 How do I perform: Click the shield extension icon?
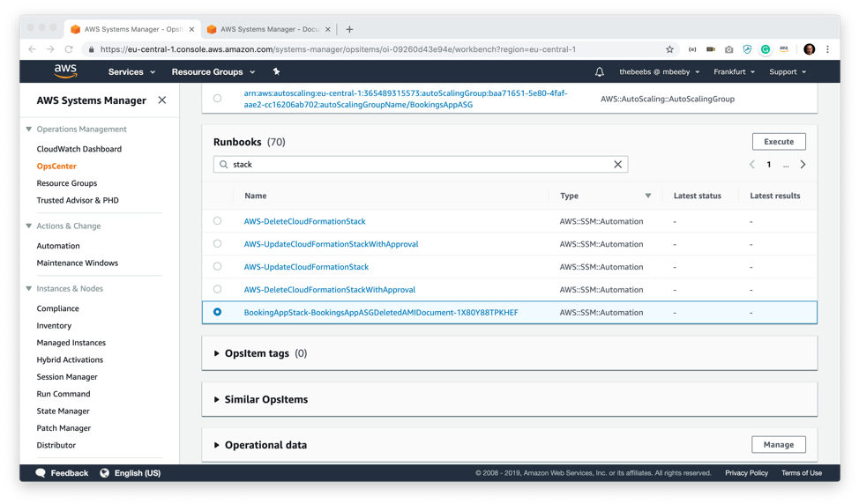[747, 49]
